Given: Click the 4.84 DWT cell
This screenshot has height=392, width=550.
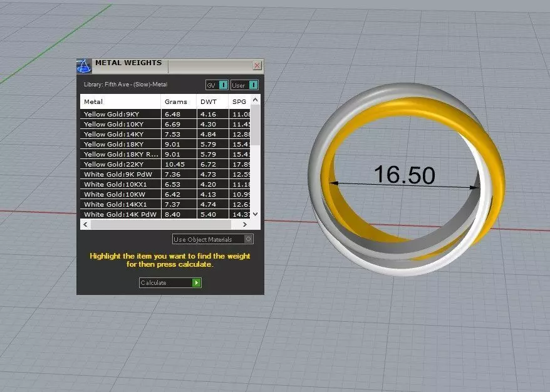Looking at the screenshot, I should point(212,134).
